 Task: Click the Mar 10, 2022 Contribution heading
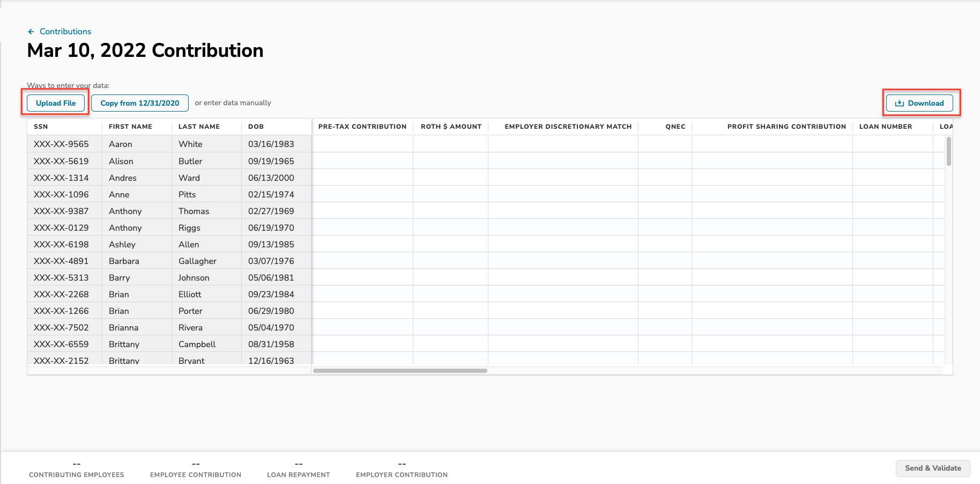pyautogui.click(x=145, y=50)
